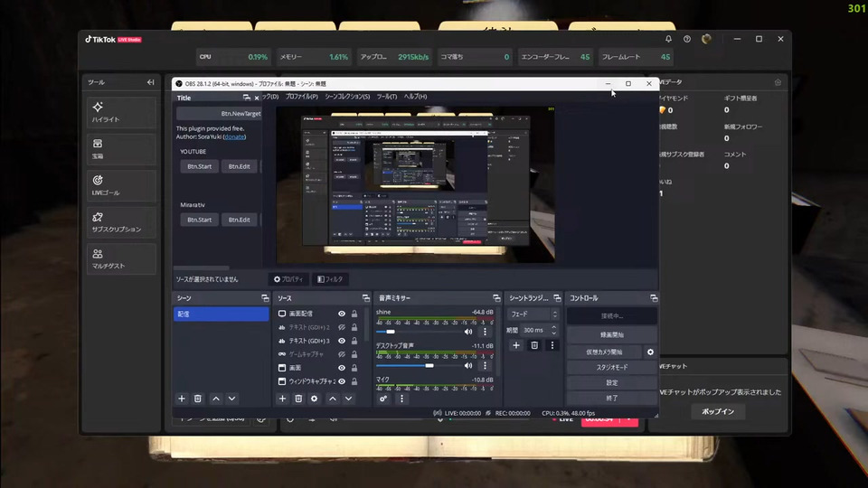Move the selected source down
The image size is (868, 488).
[x=349, y=399]
